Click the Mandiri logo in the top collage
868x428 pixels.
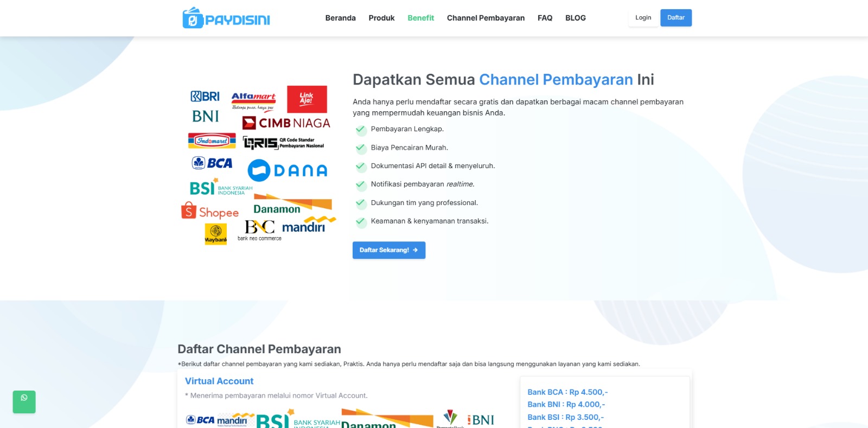(309, 225)
